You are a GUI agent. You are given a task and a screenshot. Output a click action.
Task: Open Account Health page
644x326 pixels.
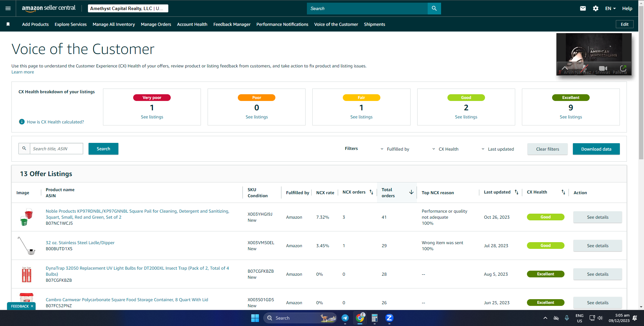[192, 24]
